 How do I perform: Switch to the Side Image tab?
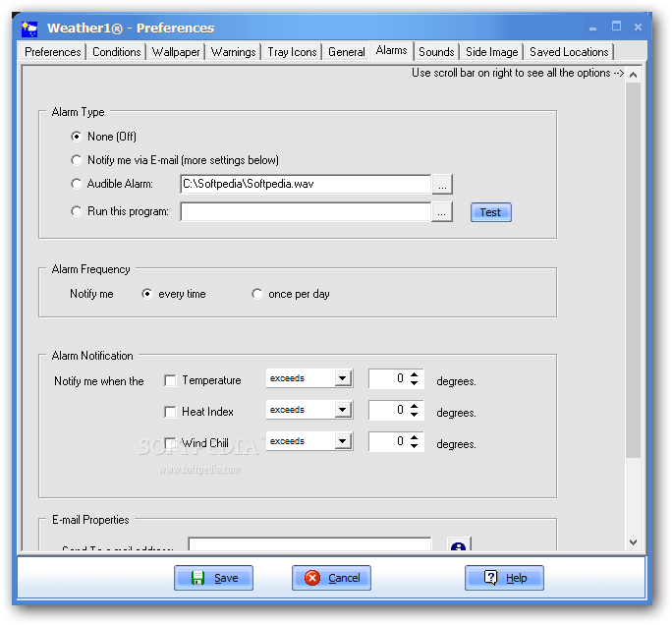pyautogui.click(x=492, y=52)
